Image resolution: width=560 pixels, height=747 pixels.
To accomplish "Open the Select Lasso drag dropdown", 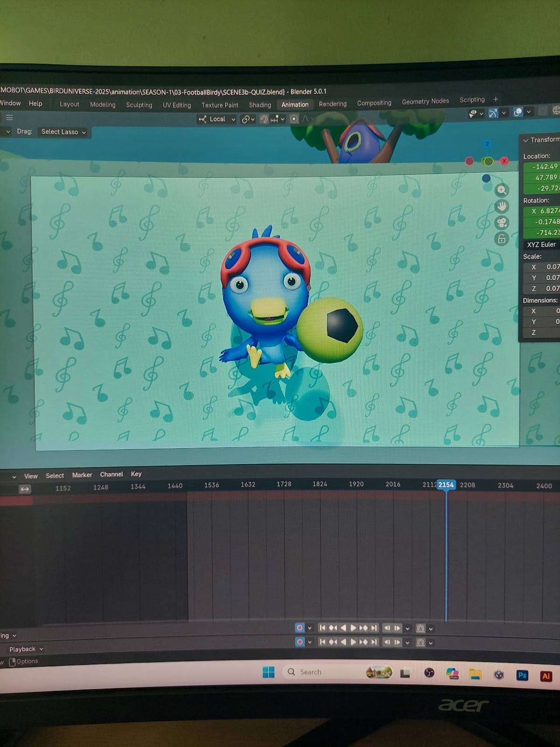I will pyautogui.click(x=64, y=132).
